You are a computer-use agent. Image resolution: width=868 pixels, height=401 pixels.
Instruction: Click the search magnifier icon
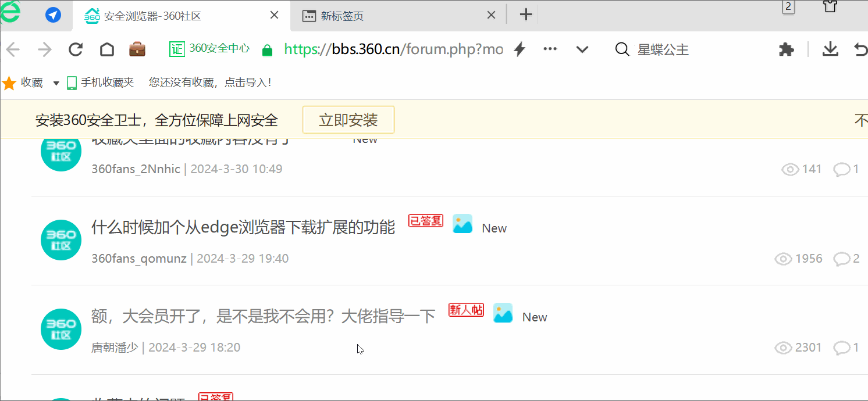pos(622,50)
